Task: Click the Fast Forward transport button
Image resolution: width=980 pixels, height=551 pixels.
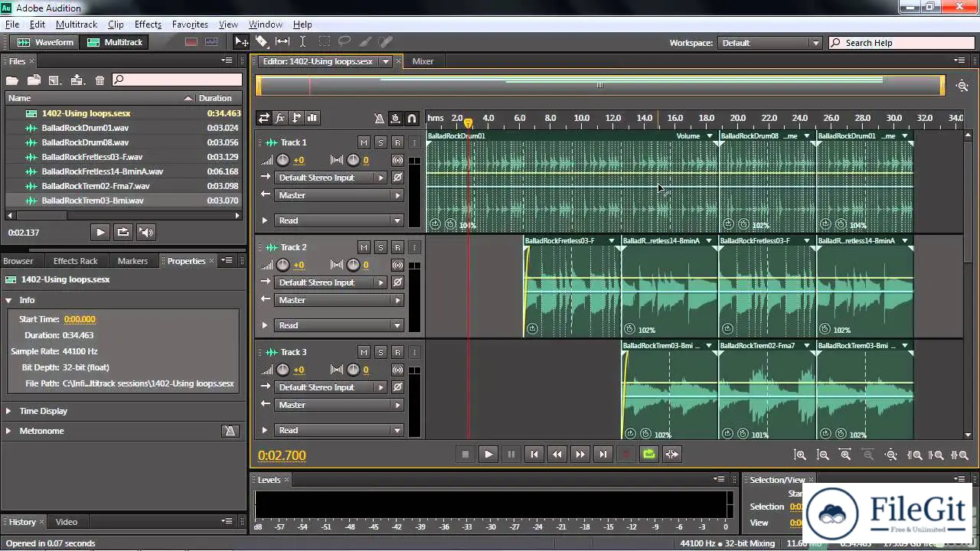Action: coord(580,454)
